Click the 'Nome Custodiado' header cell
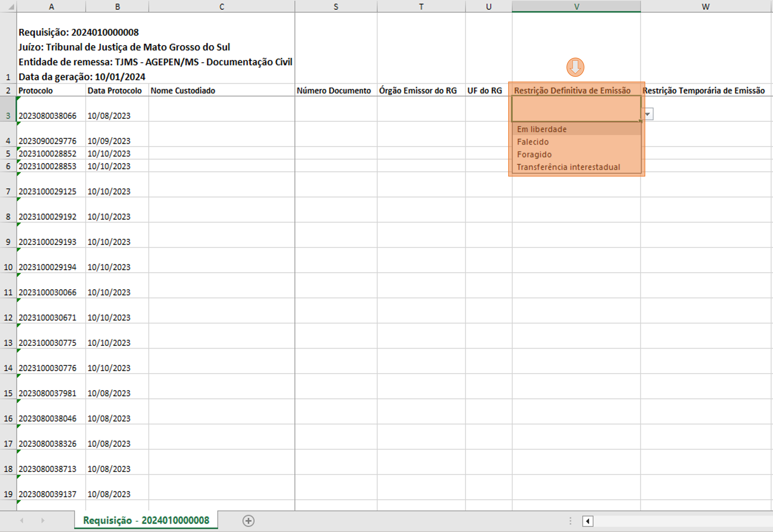This screenshot has width=773, height=532. [x=222, y=90]
